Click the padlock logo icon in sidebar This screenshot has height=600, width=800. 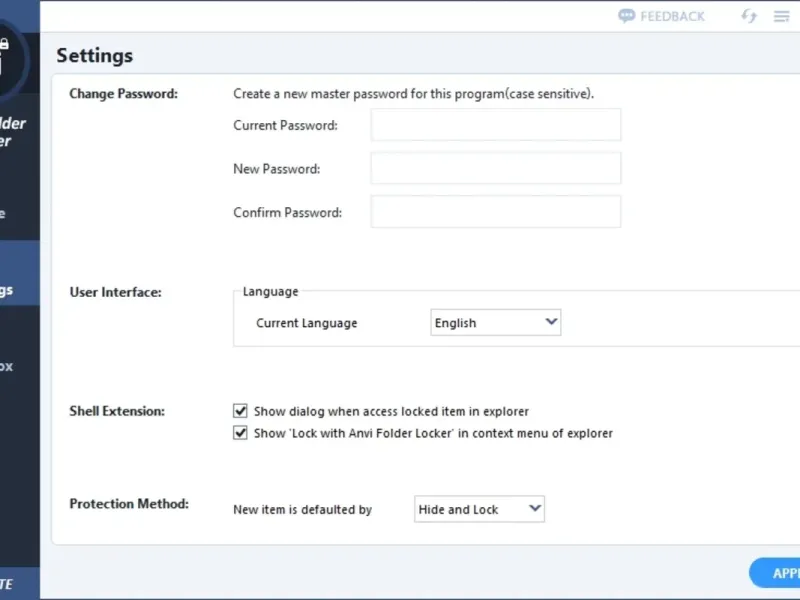click(6, 55)
